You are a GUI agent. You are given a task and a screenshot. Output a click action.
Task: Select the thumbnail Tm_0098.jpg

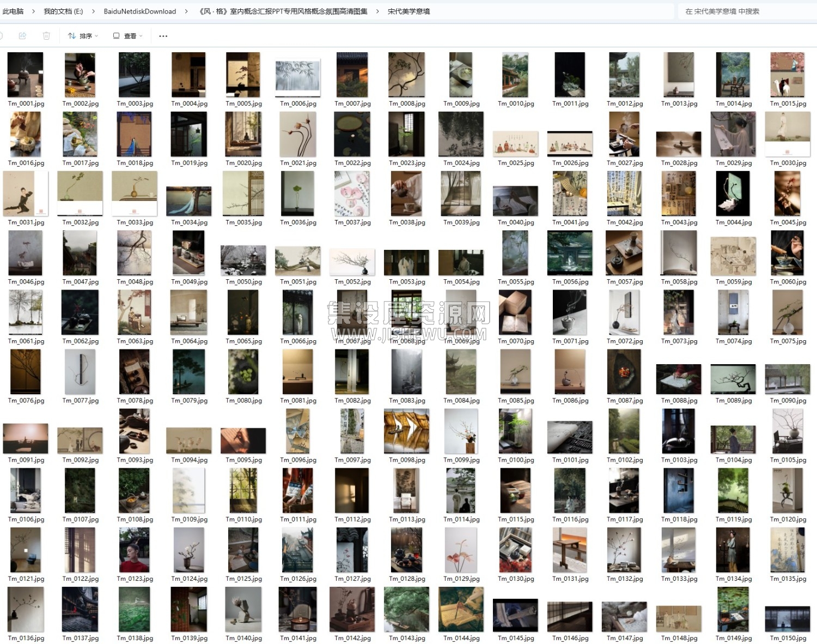[x=406, y=436]
